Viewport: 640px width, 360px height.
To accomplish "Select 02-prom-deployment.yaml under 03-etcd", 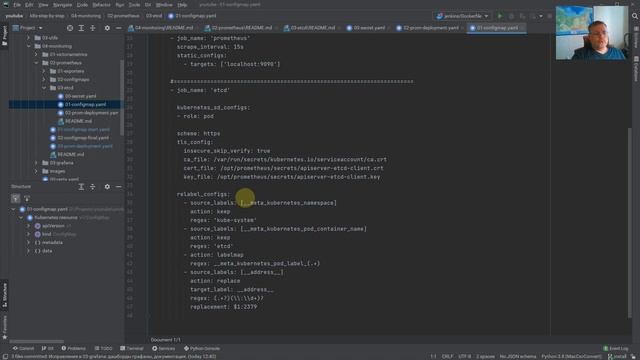I will click(88, 113).
